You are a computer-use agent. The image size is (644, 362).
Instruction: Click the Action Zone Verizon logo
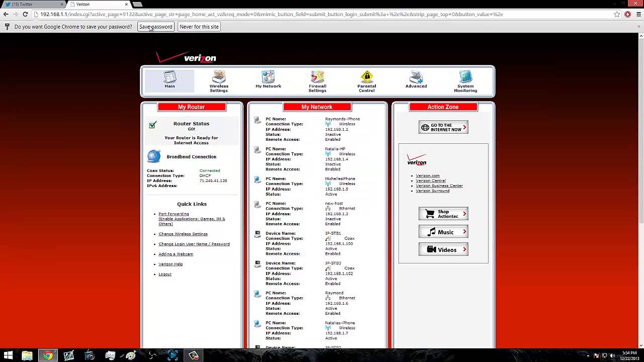417,160
